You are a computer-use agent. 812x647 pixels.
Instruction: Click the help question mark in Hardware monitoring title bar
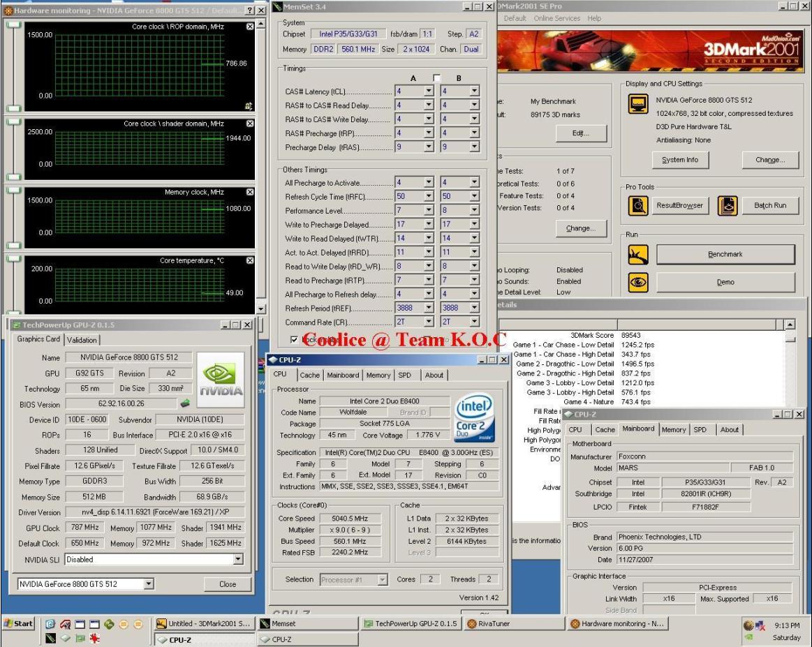[250, 10]
